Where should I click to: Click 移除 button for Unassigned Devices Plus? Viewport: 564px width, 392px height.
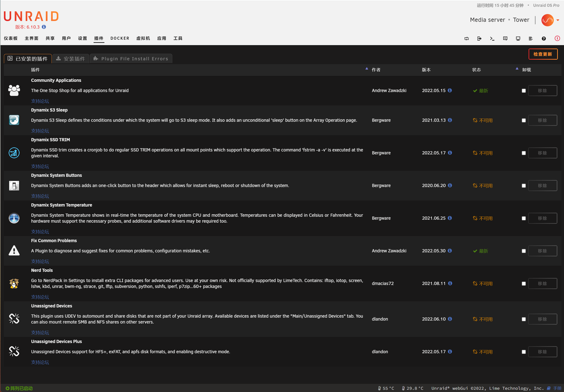[542, 352]
